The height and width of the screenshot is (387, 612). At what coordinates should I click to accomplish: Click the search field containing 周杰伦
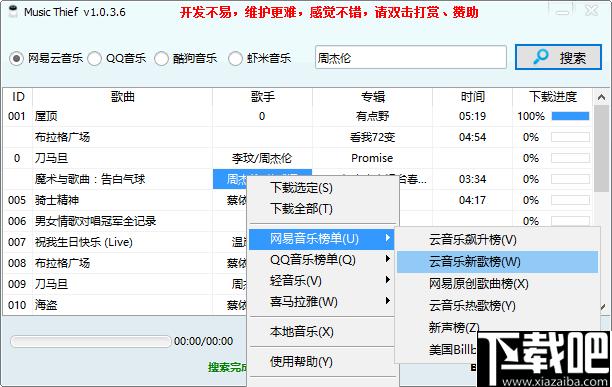pyautogui.click(x=411, y=57)
